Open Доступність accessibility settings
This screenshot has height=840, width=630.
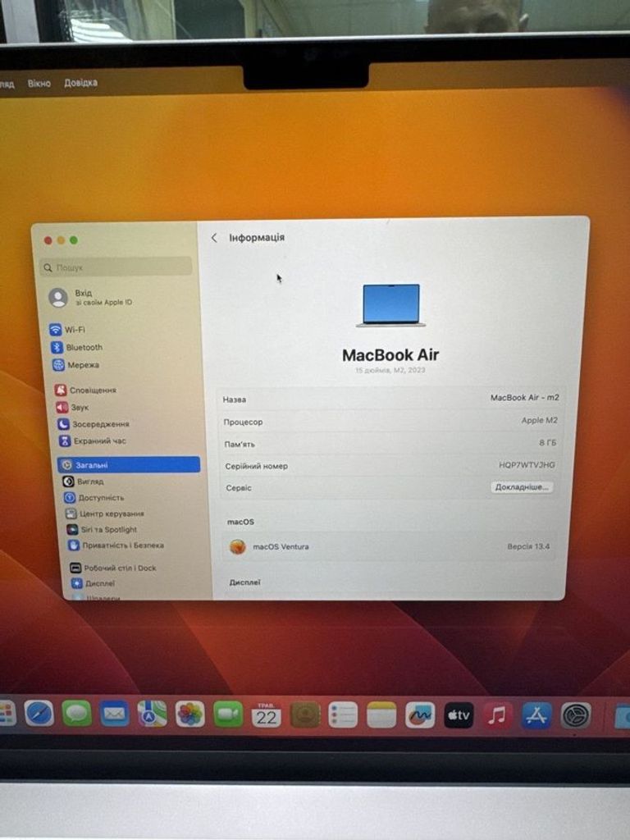coord(94,497)
